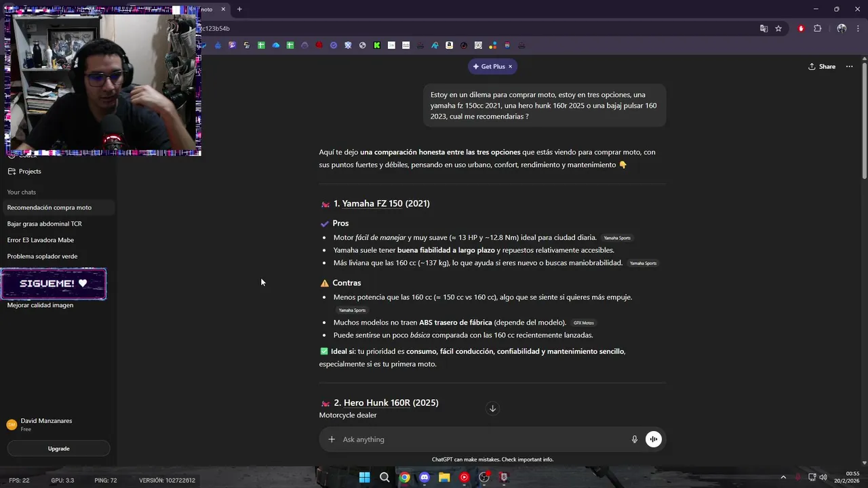Click the volume icon in system tray
The width and height of the screenshot is (868, 488).
tap(824, 477)
